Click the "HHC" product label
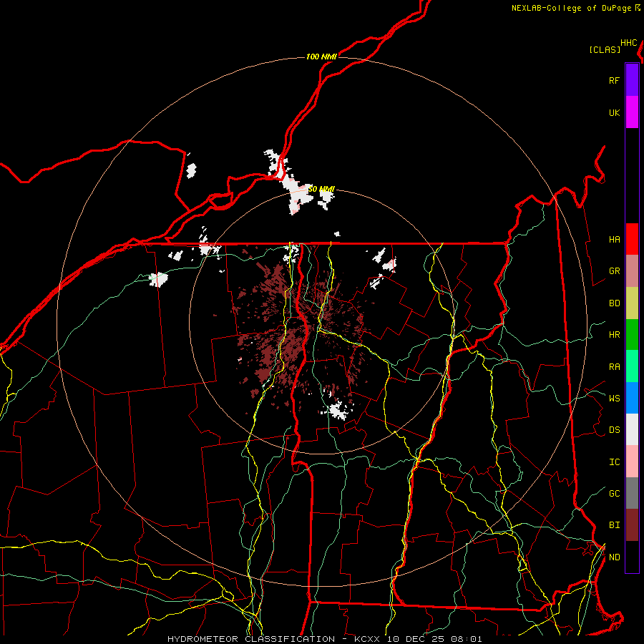The height and width of the screenshot is (644, 644). point(628,43)
